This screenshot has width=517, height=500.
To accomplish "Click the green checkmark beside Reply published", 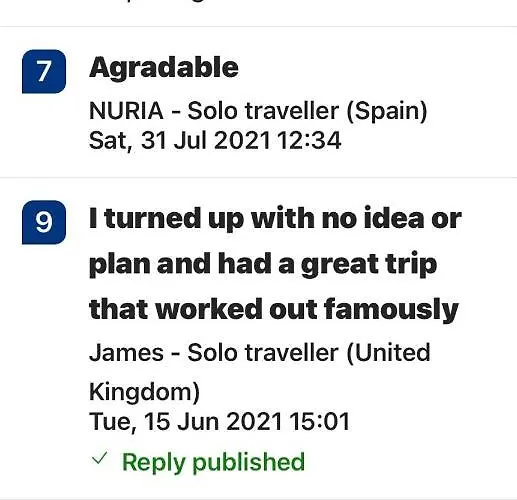I will point(99,458).
